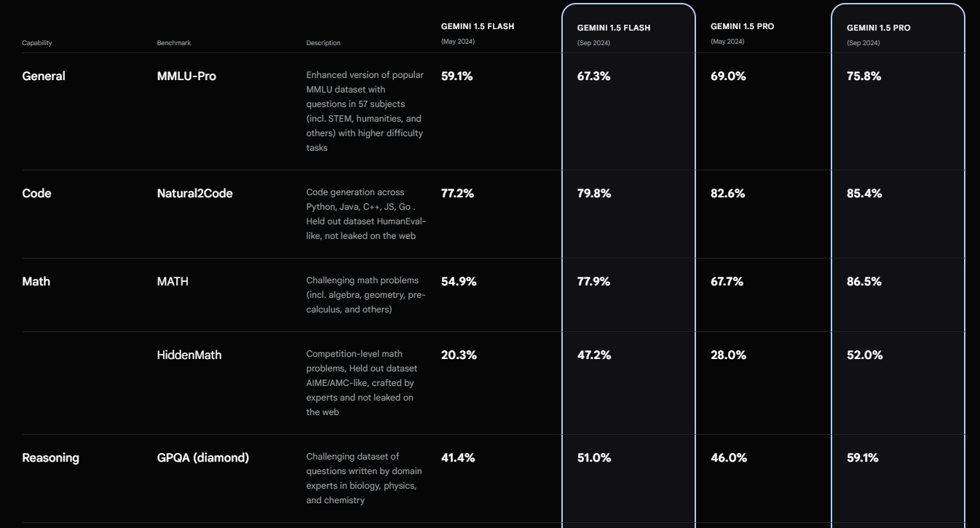Click the Natural2Code benchmark name
Image resolution: width=980 pixels, height=528 pixels.
[194, 194]
